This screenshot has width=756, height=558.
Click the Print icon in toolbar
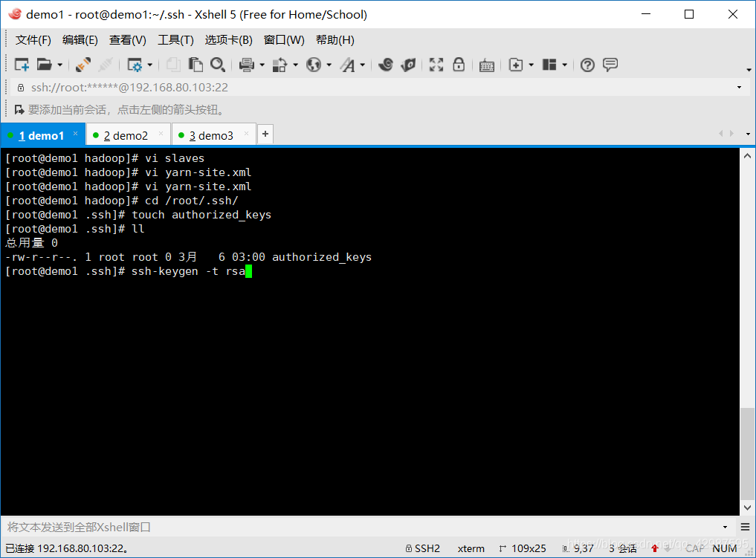click(x=247, y=65)
